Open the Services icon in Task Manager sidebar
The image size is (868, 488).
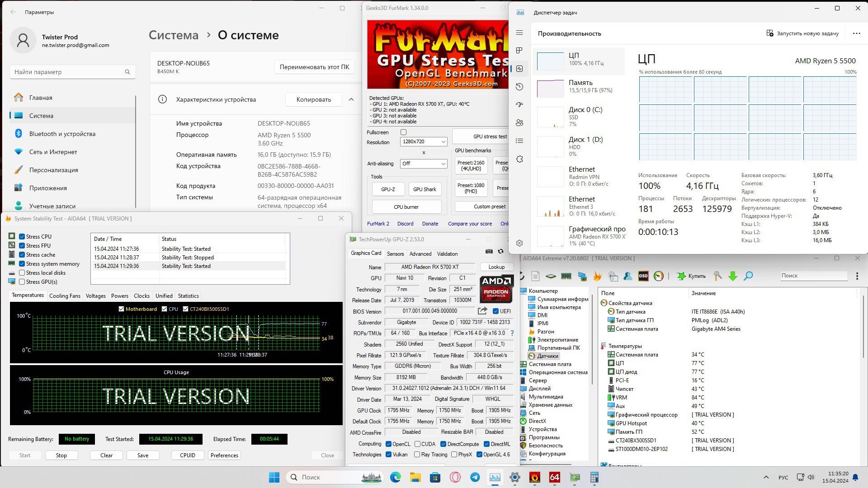point(519,159)
